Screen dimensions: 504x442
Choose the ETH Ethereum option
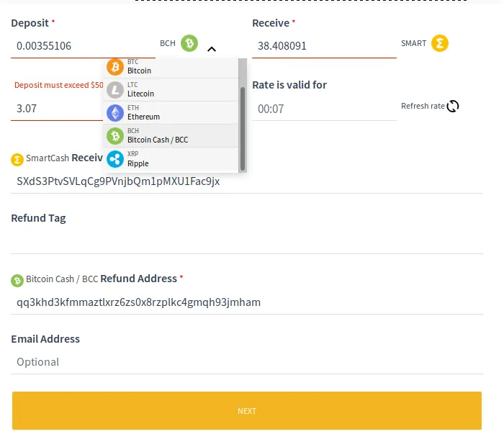coord(171,113)
